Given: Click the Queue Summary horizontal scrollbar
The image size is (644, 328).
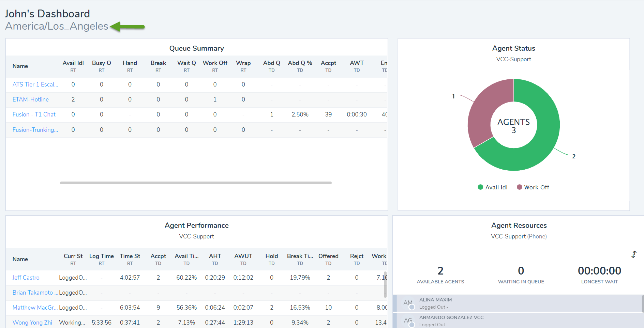Looking at the screenshot, I should 196,183.
